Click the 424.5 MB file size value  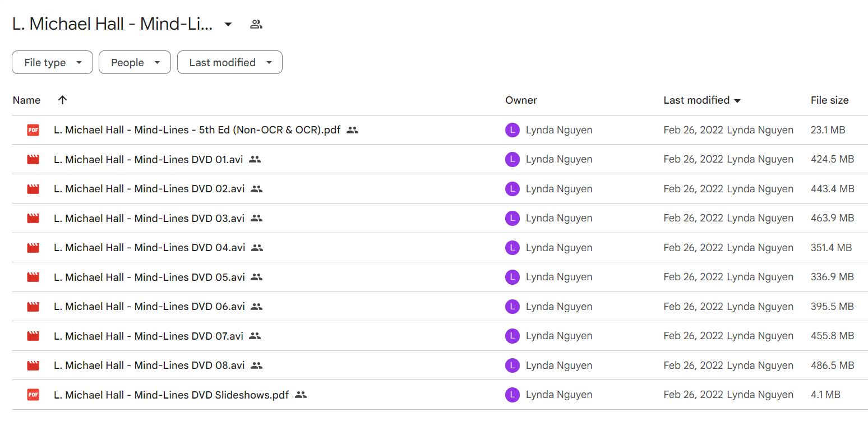(x=832, y=159)
